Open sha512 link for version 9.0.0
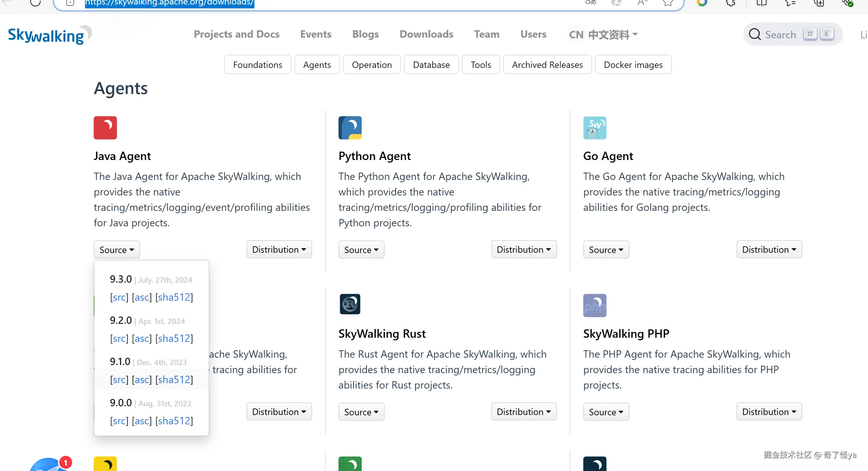 click(x=174, y=421)
